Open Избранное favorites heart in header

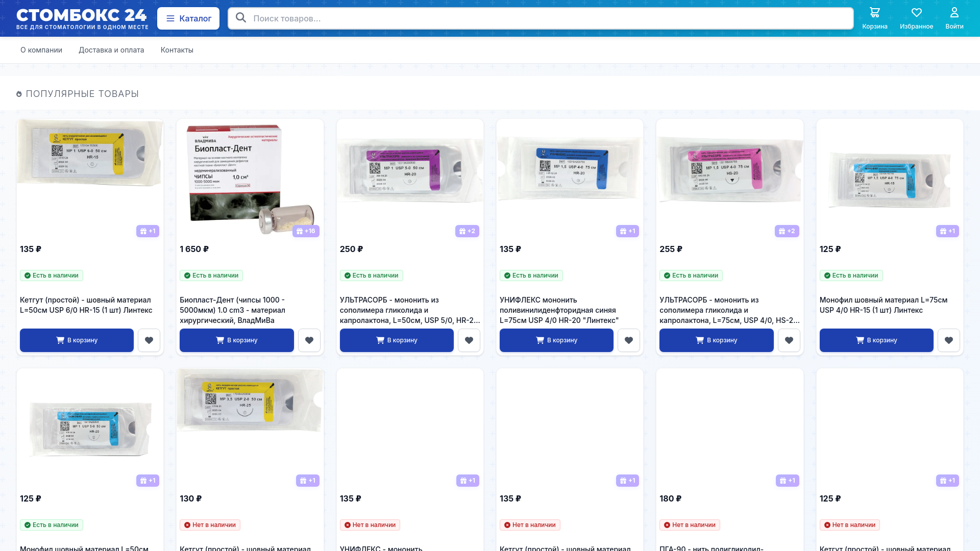point(916,18)
